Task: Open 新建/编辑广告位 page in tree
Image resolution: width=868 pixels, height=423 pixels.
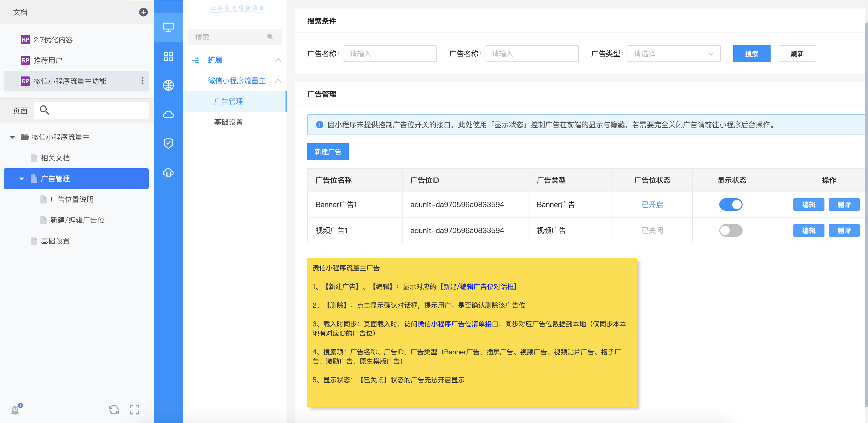Action: tap(77, 220)
